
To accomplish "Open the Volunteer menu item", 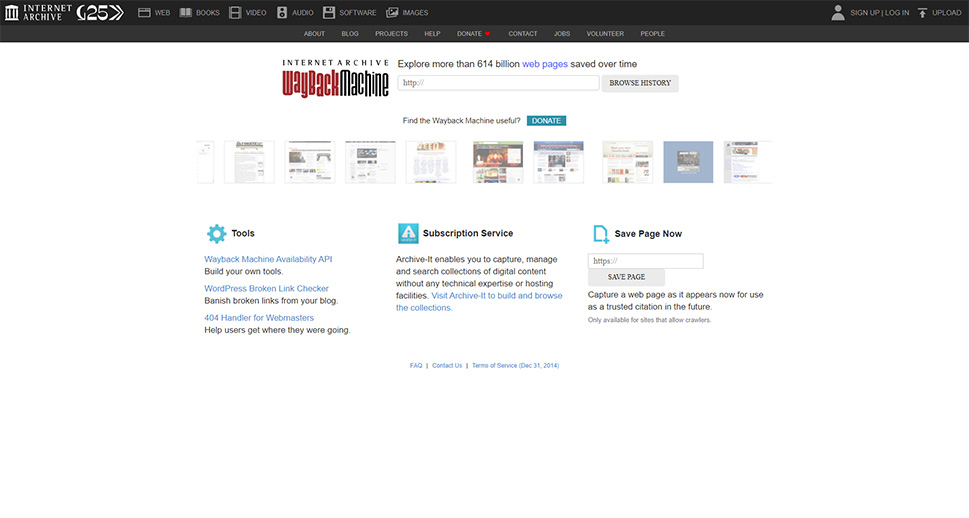I will tap(605, 33).
